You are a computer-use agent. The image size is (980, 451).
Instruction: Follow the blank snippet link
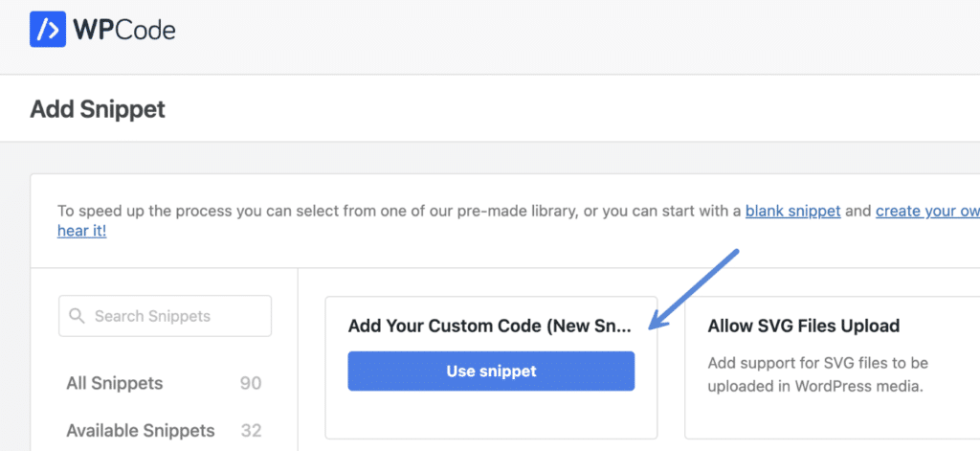click(793, 211)
